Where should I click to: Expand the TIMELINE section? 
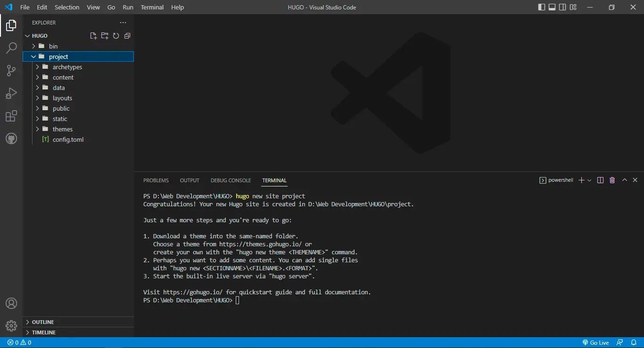tap(78, 332)
